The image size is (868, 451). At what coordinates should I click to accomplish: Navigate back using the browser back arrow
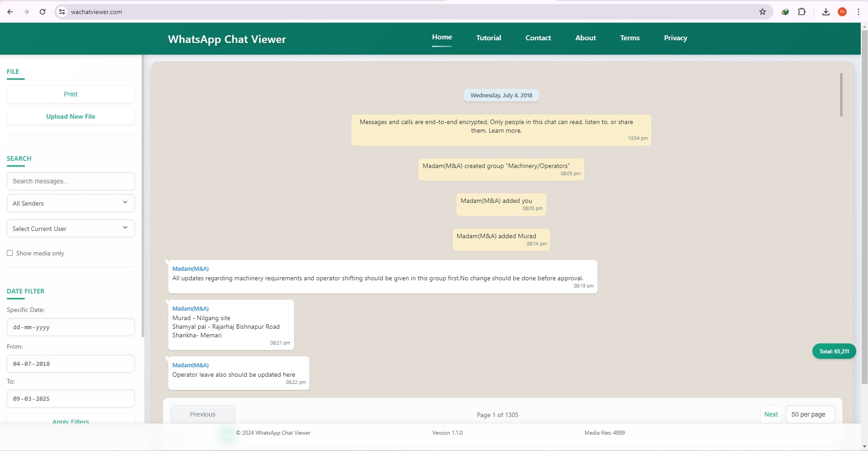pyautogui.click(x=10, y=12)
